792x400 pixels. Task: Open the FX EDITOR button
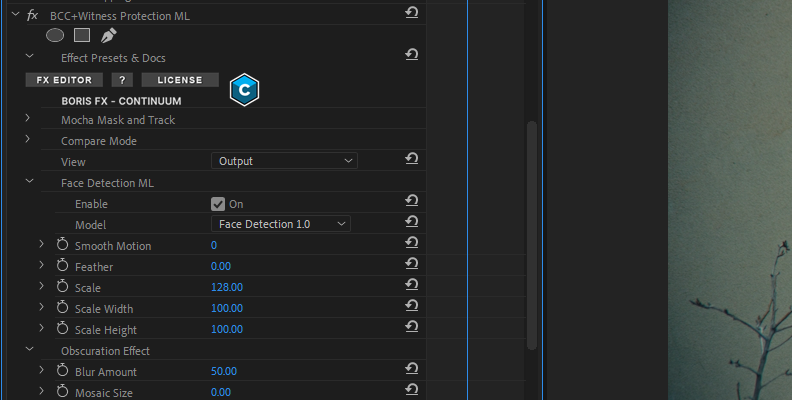click(64, 80)
